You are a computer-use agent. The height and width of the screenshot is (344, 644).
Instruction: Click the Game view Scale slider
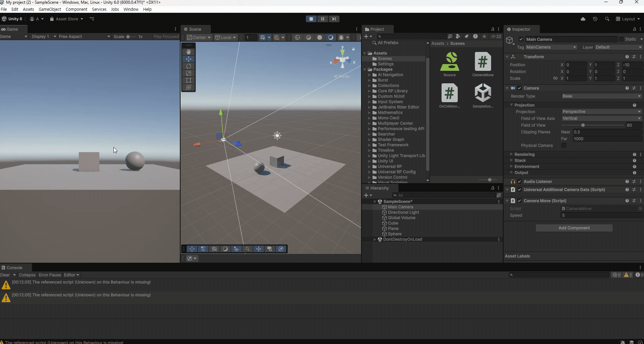(x=131, y=37)
